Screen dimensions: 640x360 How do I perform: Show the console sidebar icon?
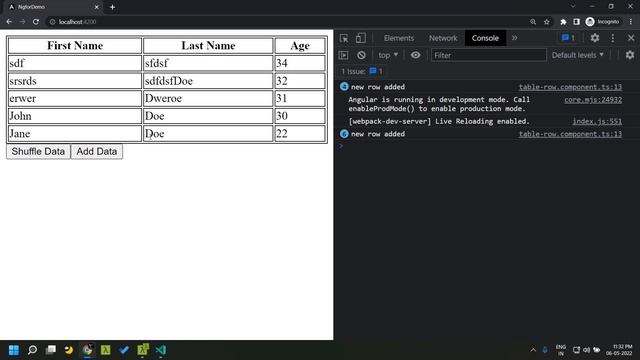click(344, 55)
